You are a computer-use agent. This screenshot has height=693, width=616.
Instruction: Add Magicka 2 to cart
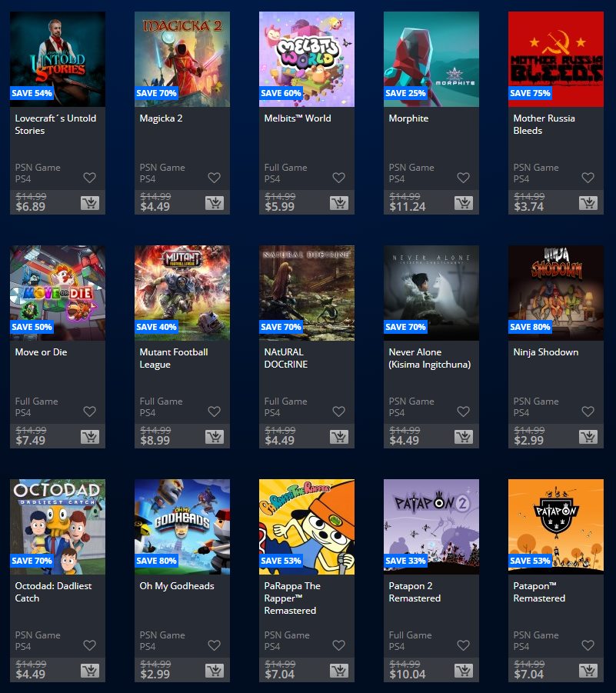pyautogui.click(x=215, y=203)
